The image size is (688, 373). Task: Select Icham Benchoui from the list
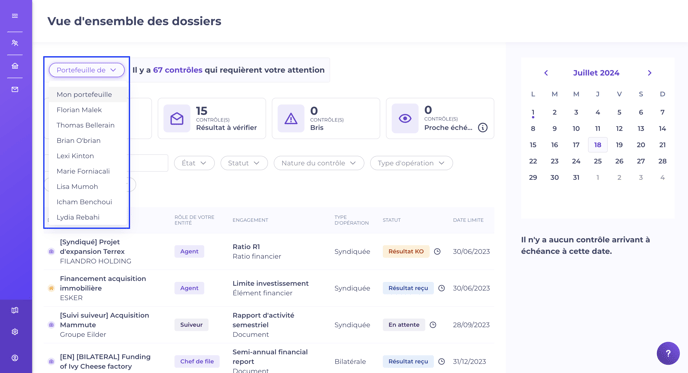point(87,202)
